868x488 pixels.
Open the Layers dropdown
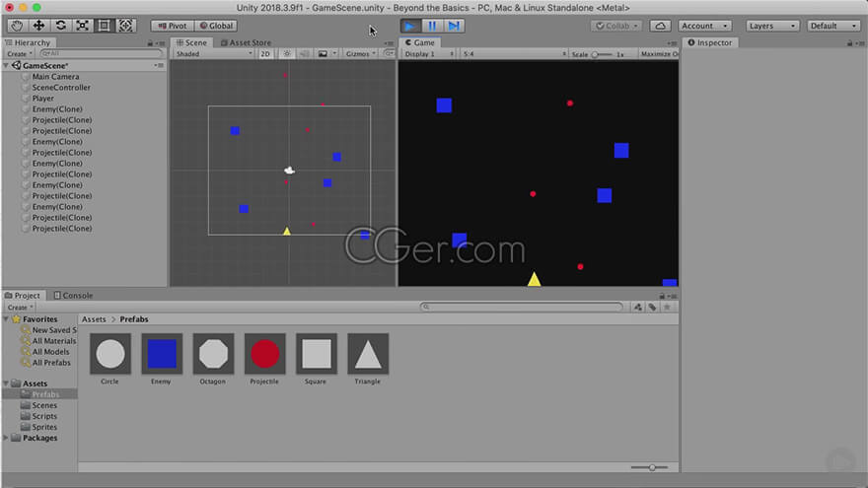pyautogui.click(x=771, y=26)
